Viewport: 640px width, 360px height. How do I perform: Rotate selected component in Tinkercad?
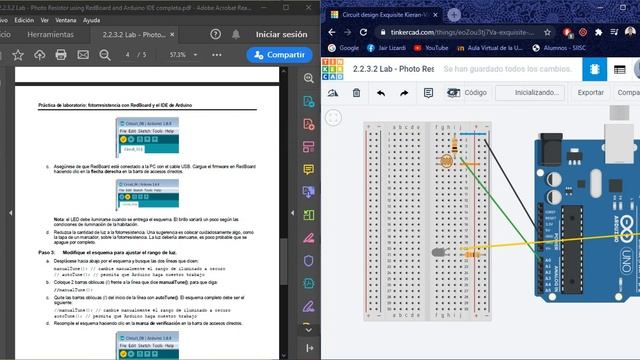pyautogui.click(x=333, y=93)
